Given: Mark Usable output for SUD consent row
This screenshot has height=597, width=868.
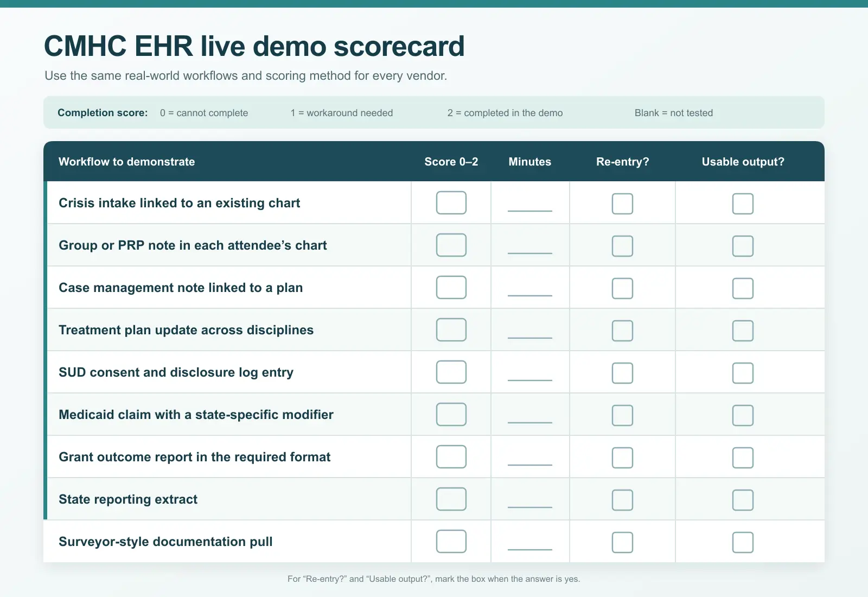Looking at the screenshot, I should 743,373.
